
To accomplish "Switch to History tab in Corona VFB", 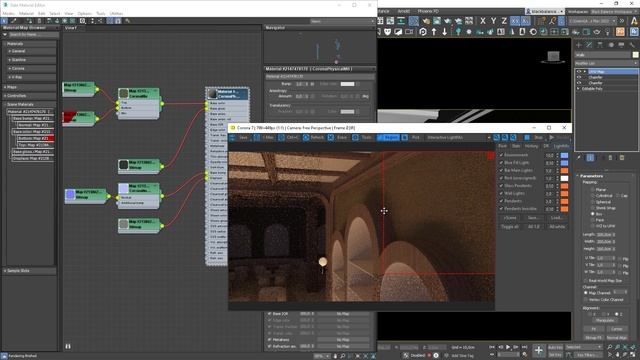I will pos(531,146).
